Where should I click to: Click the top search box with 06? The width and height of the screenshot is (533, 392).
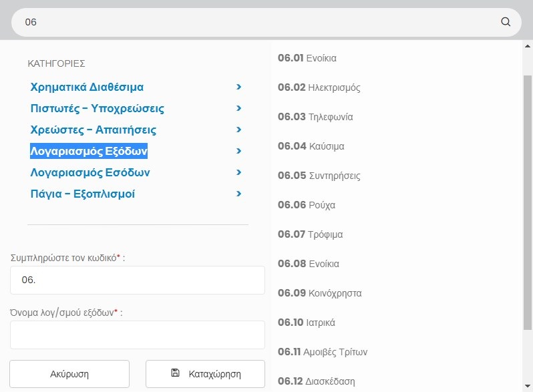point(260,22)
